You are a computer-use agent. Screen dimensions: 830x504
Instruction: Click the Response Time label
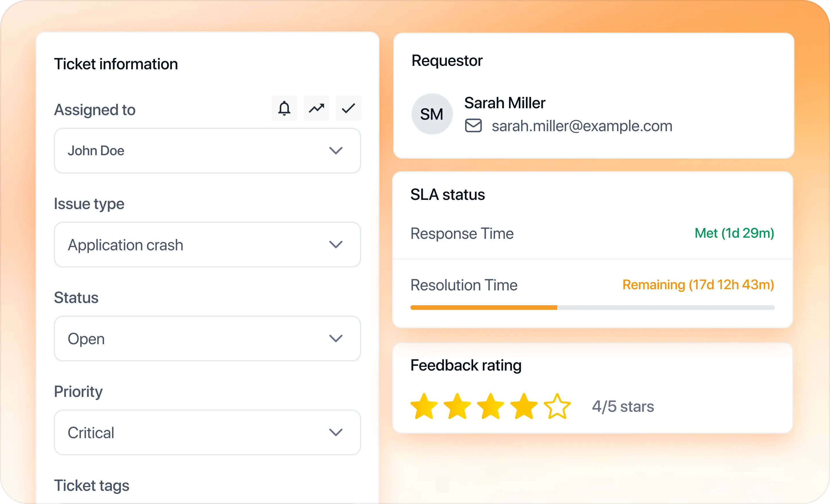[462, 234]
